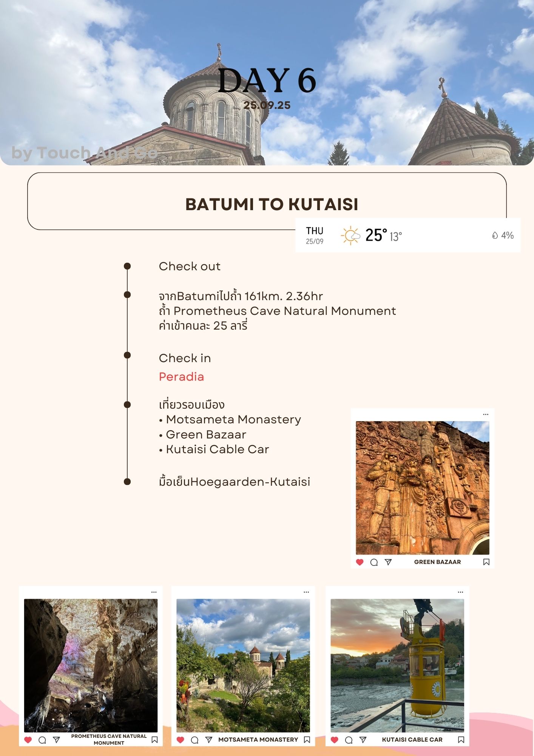This screenshot has width=534, height=756.
Task: Like the Prometheus Cave photo with heart icon
Action: [x=28, y=740]
